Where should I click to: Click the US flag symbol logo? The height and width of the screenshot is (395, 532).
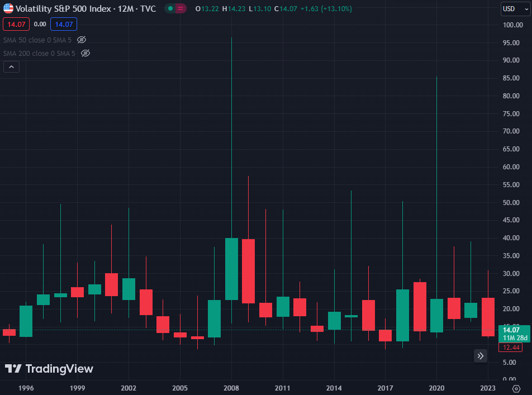8,8
